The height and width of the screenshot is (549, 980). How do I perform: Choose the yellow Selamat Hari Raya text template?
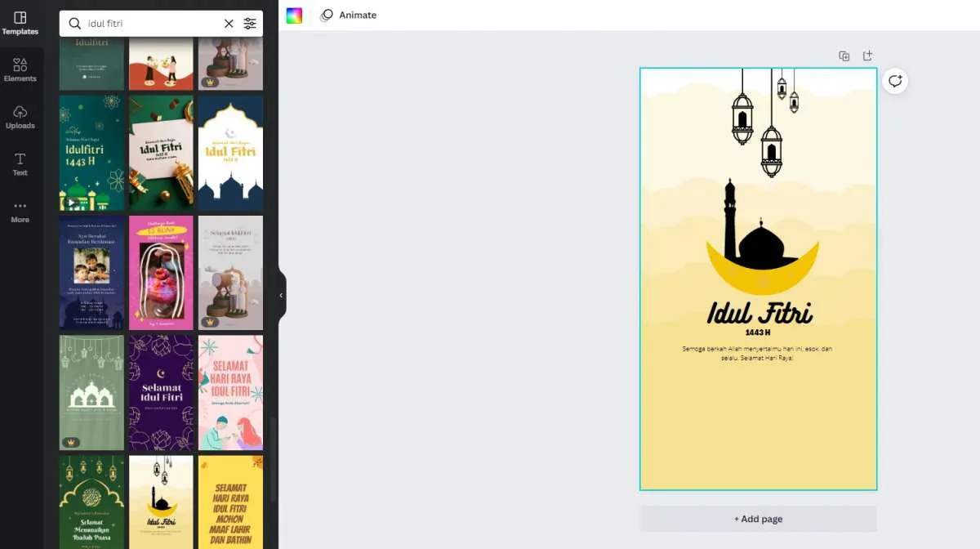230,502
